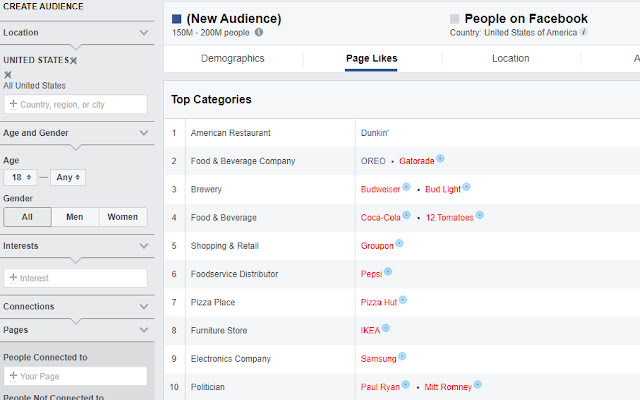640x400 pixels.
Task: Remove the All United States entry
Action: (x=8, y=75)
